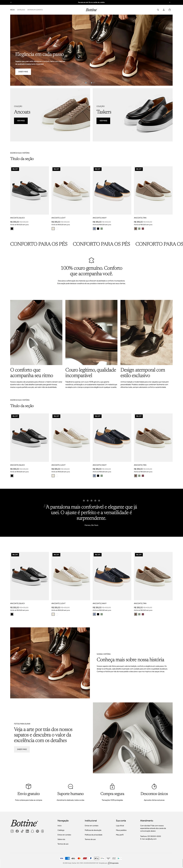Open the shopping bag cart icon

click(169, 10)
